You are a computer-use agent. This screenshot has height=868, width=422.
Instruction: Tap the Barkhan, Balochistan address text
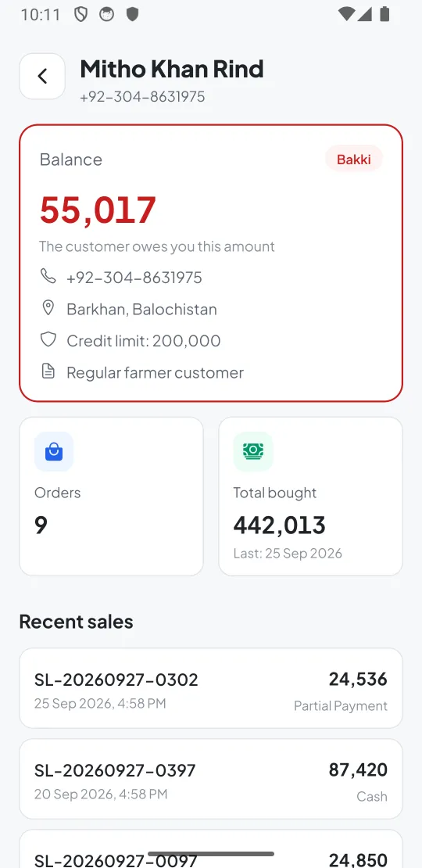pyautogui.click(x=141, y=309)
